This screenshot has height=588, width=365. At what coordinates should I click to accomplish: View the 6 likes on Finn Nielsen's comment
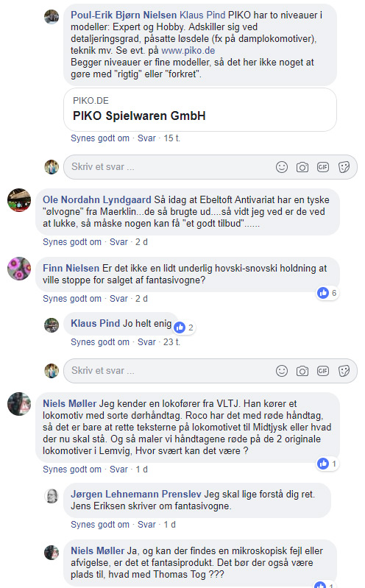327,293
